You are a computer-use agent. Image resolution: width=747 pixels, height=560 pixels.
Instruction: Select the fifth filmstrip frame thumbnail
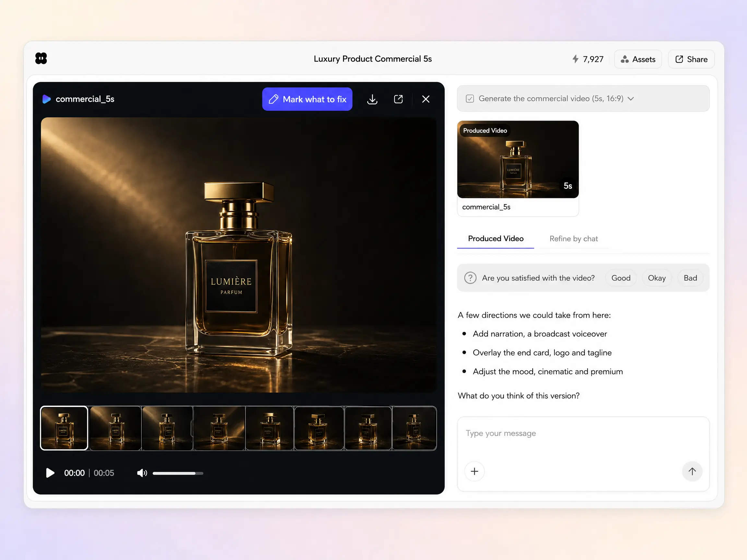pyautogui.click(x=269, y=428)
